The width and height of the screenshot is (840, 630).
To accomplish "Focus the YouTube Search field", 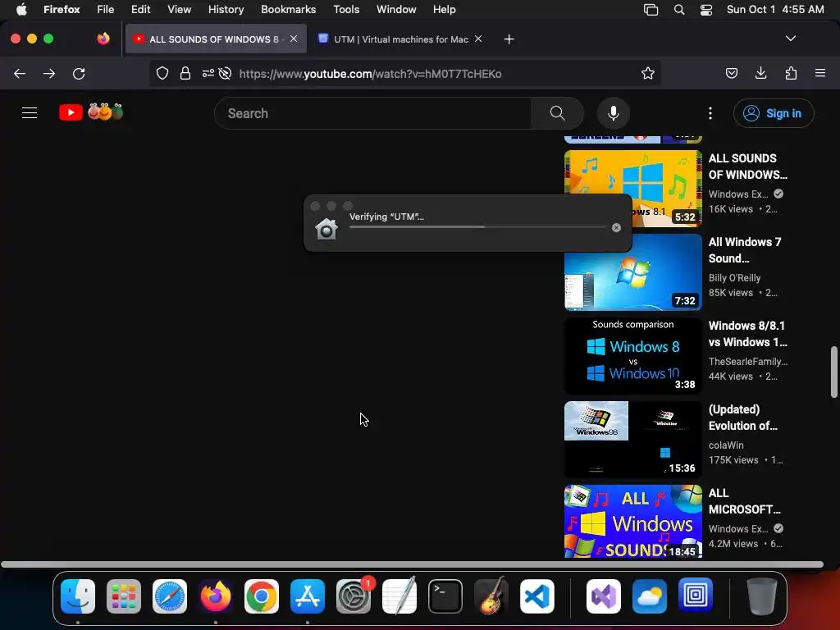I will click(373, 113).
